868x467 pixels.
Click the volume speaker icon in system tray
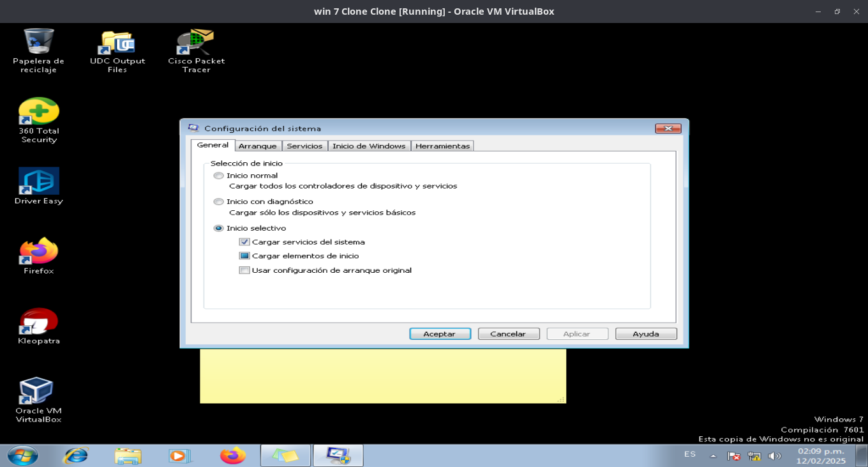[774, 456]
